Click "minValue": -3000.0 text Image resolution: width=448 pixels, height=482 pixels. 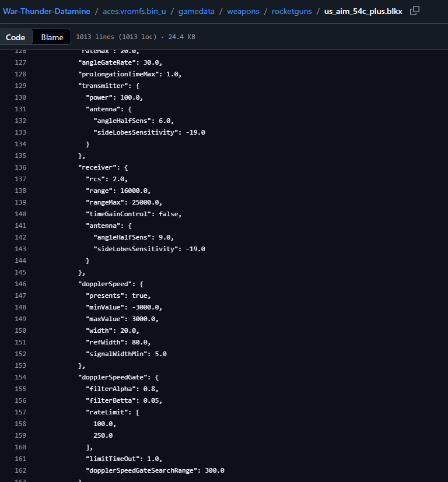click(124, 307)
